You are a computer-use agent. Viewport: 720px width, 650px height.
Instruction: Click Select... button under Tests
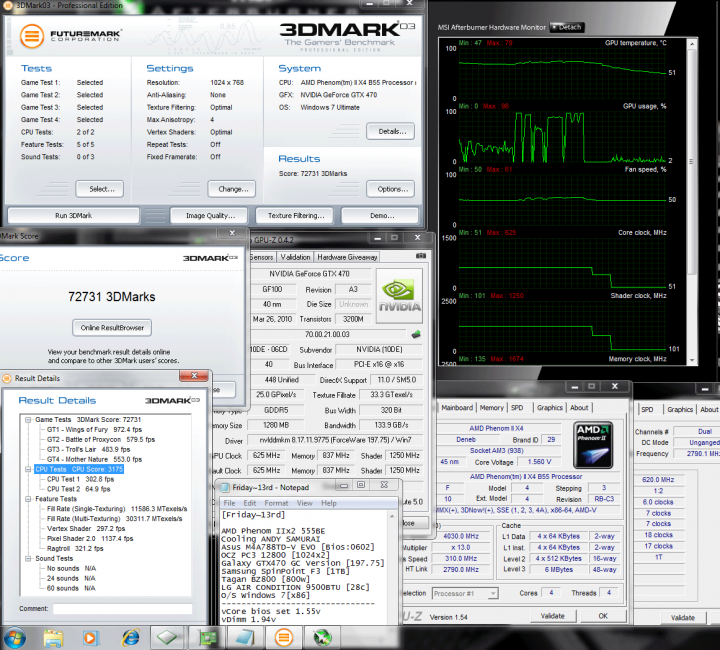[100, 189]
